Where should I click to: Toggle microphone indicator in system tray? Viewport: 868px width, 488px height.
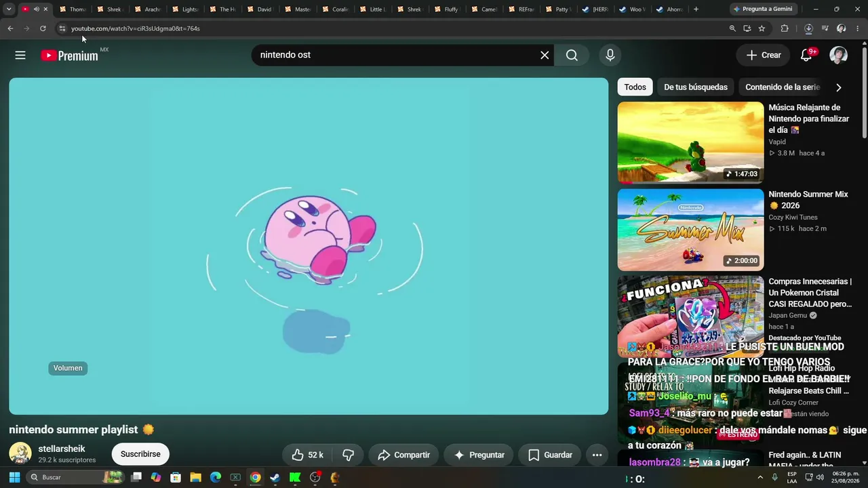point(774,477)
